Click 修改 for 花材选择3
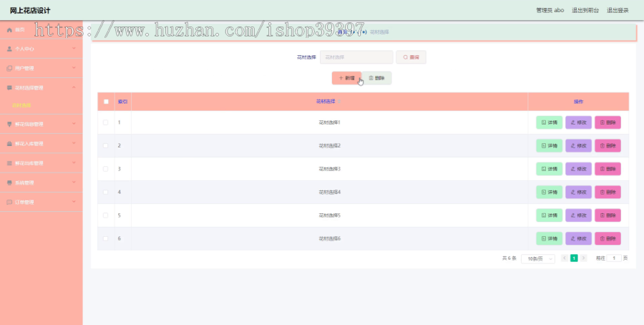The width and height of the screenshot is (644, 325). [x=578, y=169]
